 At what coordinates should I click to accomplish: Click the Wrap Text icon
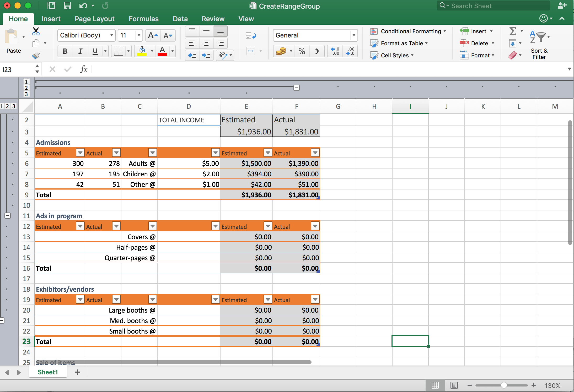[x=251, y=36]
